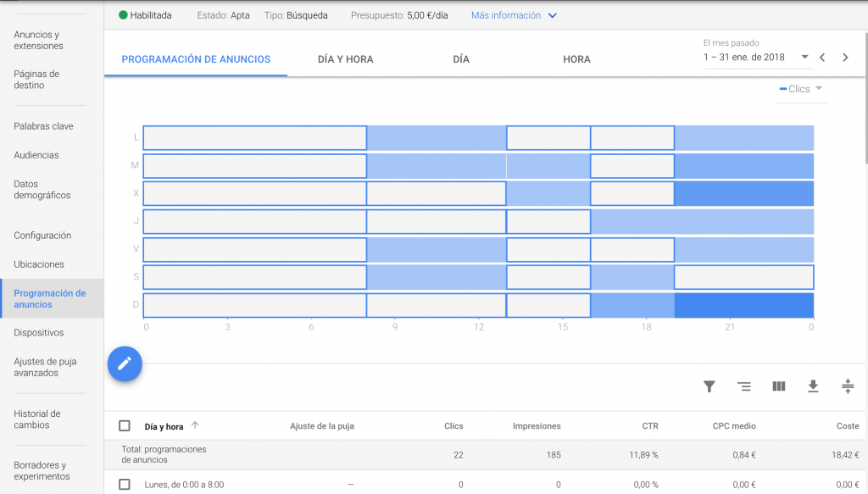The image size is (868, 494).
Task: Click total clicks value 22
Action: click(459, 455)
